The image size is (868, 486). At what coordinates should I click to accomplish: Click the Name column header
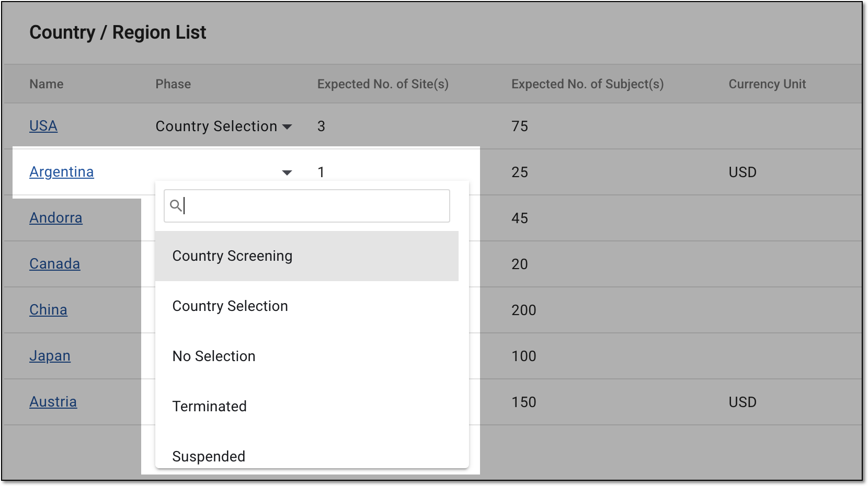click(x=47, y=84)
